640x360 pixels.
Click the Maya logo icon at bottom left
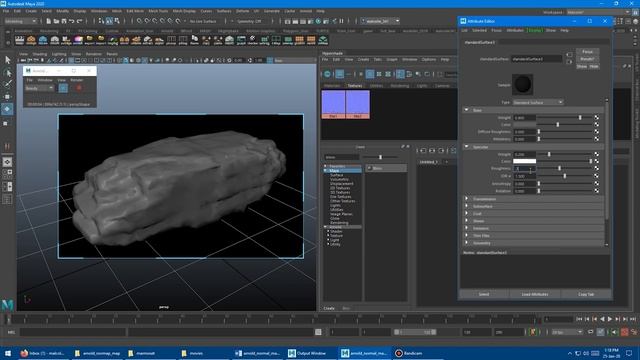(x=7, y=304)
